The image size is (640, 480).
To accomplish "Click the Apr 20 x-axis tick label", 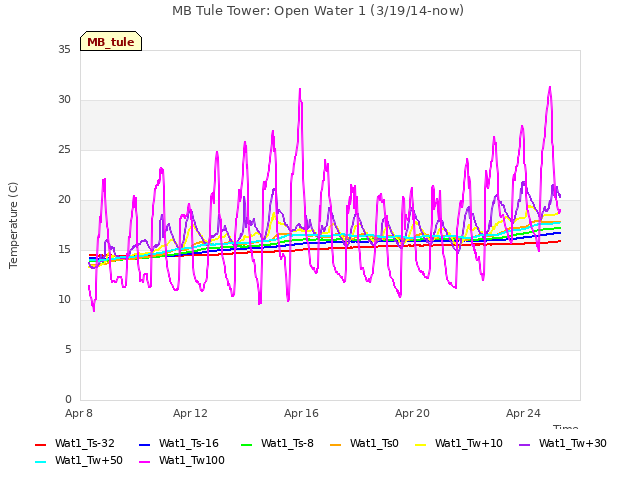I will (412, 413).
